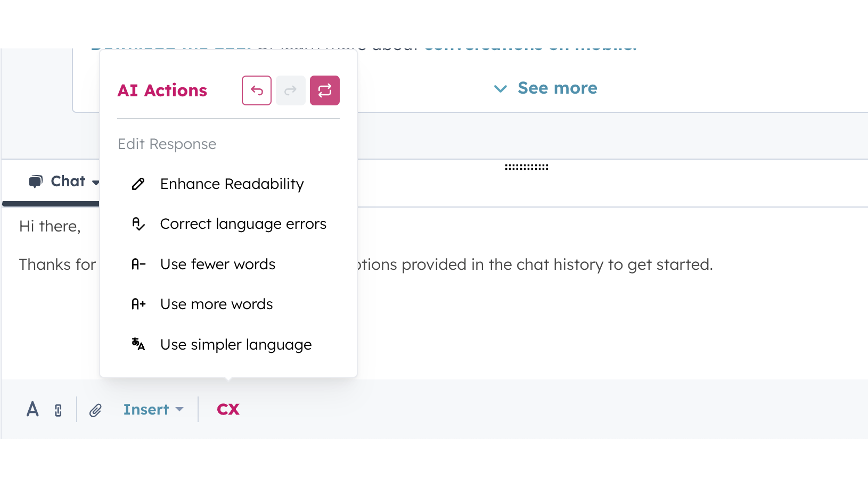Screen dimensions: 868x488
Task: Open the Chat channel dropdown
Action: (x=64, y=181)
